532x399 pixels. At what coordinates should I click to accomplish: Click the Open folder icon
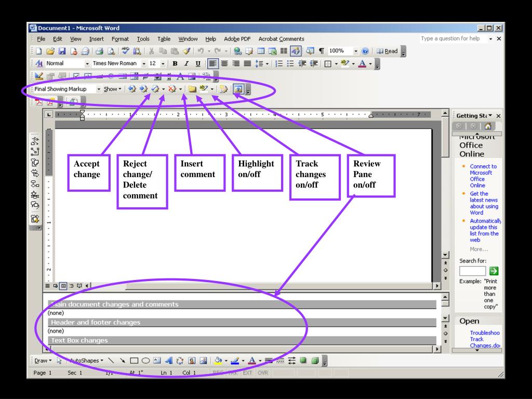[50, 51]
